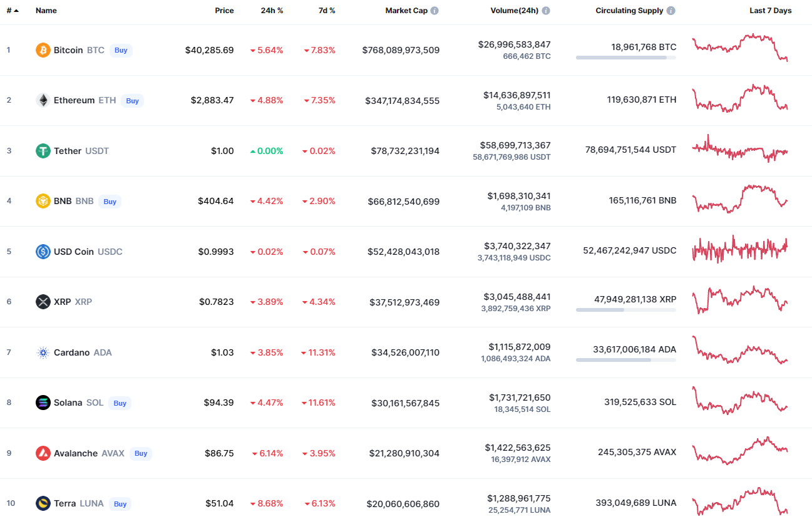Screen dimensions: 812x524
Task: Sort the table by 24h % column
Action: (x=272, y=11)
